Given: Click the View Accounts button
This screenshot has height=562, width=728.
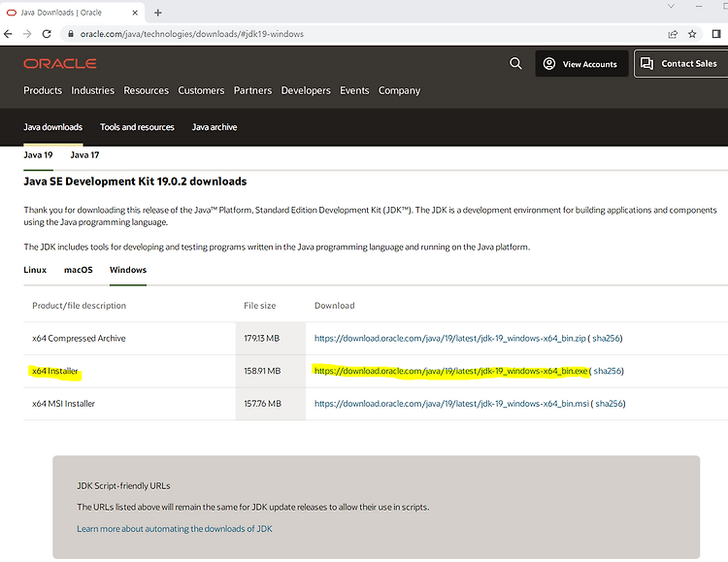Looking at the screenshot, I should [x=581, y=64].
